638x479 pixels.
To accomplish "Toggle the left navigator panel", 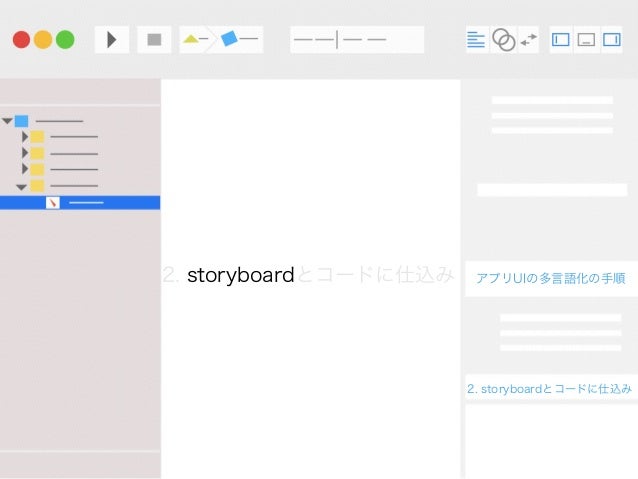I will pos(560,39).
